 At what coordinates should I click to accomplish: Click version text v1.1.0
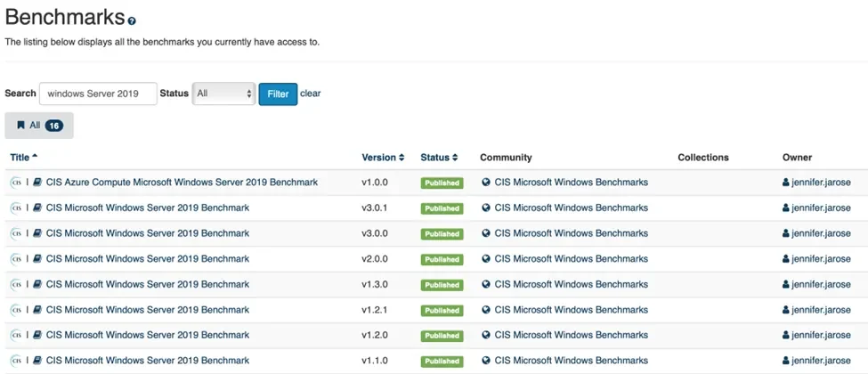coord(375,361)
